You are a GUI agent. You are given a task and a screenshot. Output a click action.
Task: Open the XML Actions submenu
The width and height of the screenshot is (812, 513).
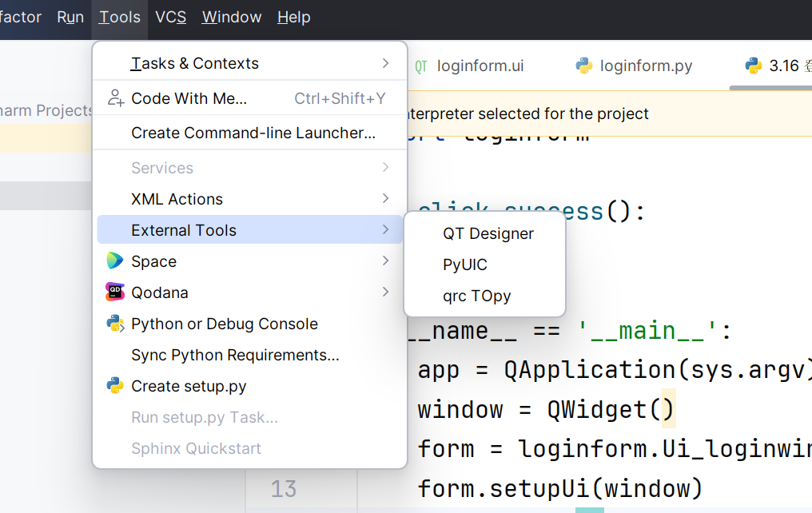pyautogui.click(x=249, y=199)
